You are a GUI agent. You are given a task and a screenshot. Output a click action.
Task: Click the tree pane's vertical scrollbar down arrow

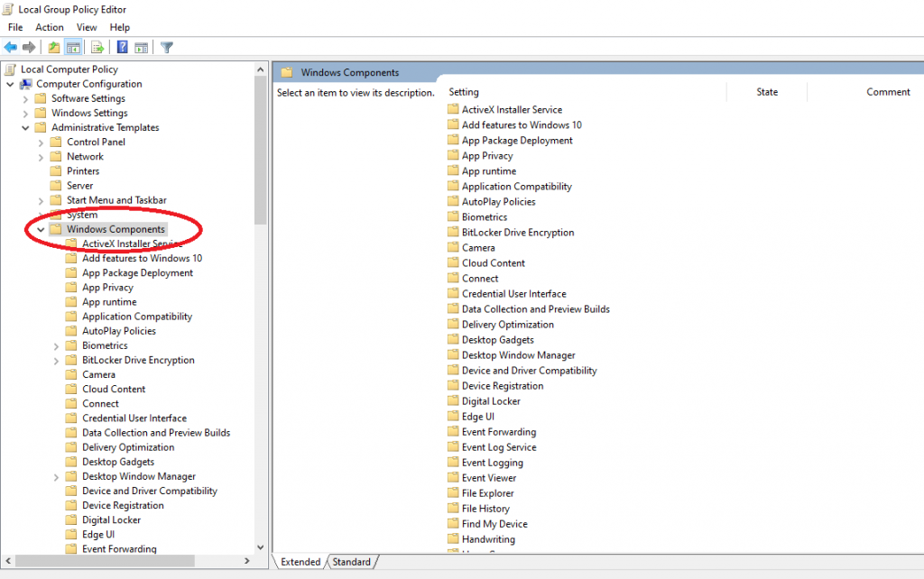coord(261,547)
